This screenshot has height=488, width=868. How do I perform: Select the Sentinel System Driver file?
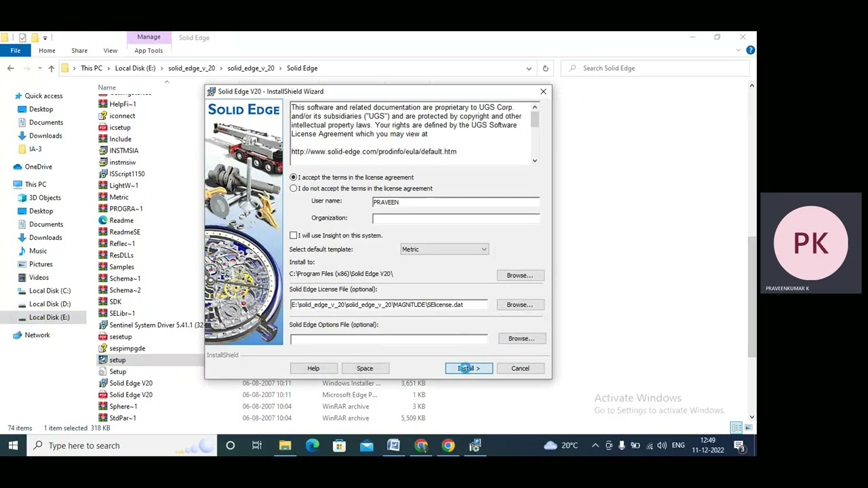click(151, 325)
